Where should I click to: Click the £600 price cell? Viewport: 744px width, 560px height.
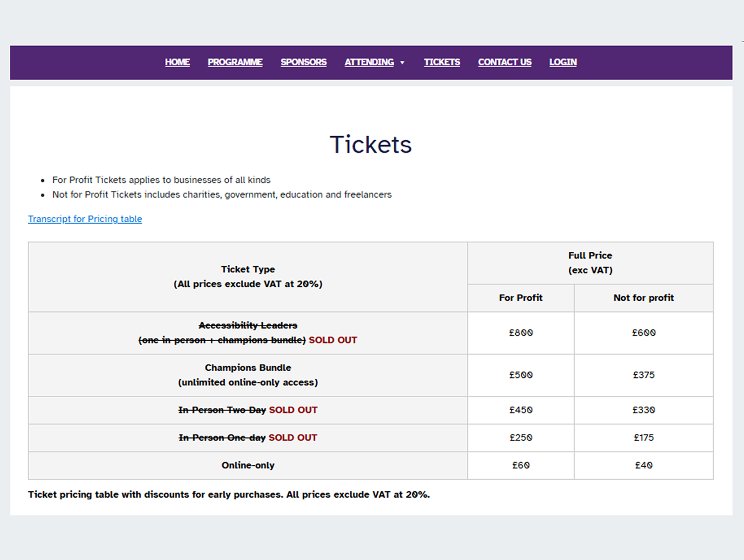[x=644, y=333]
